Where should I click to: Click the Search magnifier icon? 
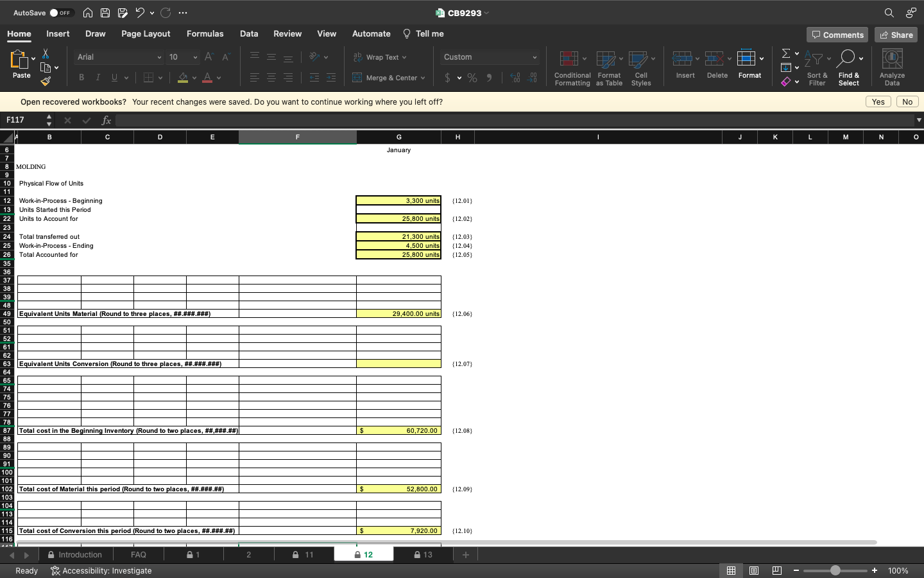pyautogui.click(x=889, y=13)
